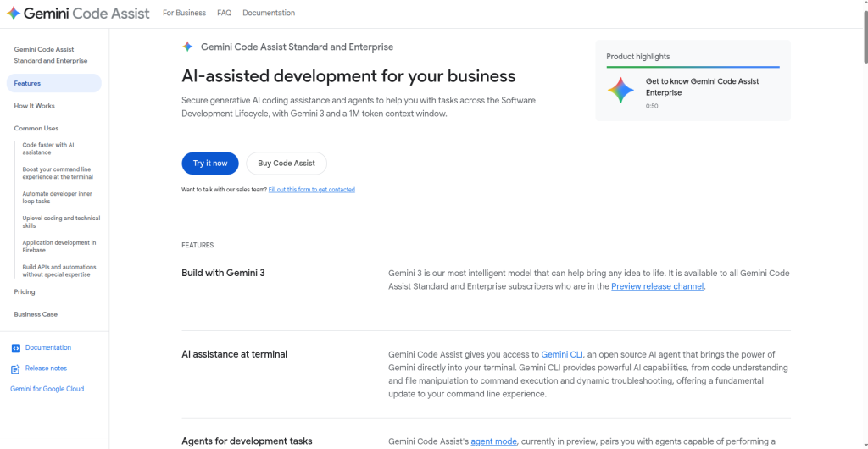Jump to Application development in Firebase
The height and width of the screenshot is (449, 868).
click(59, 246)
